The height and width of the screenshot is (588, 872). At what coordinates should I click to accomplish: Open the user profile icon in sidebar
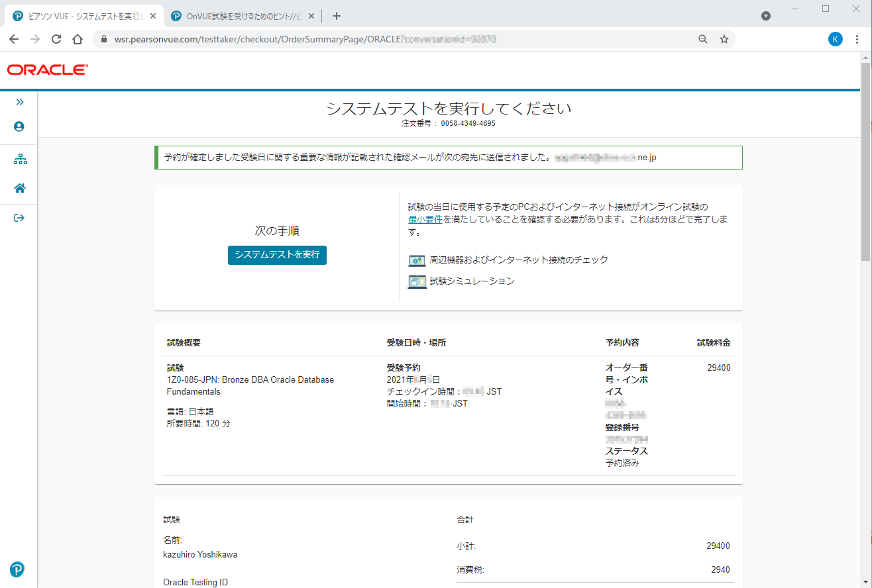click(x=19, y=126)
